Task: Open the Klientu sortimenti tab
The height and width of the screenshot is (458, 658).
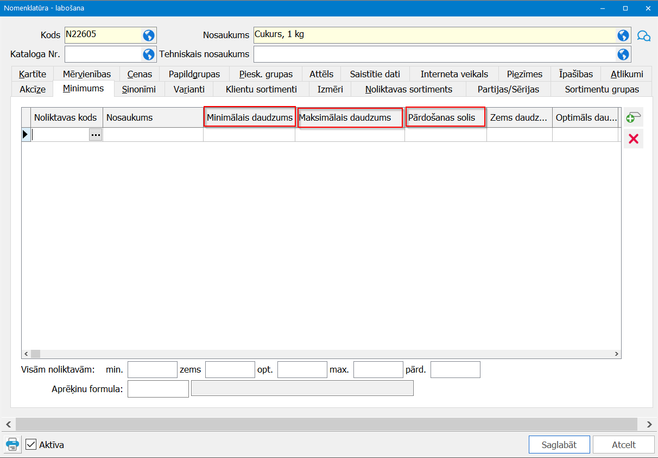Action: (x=261, y=89)
